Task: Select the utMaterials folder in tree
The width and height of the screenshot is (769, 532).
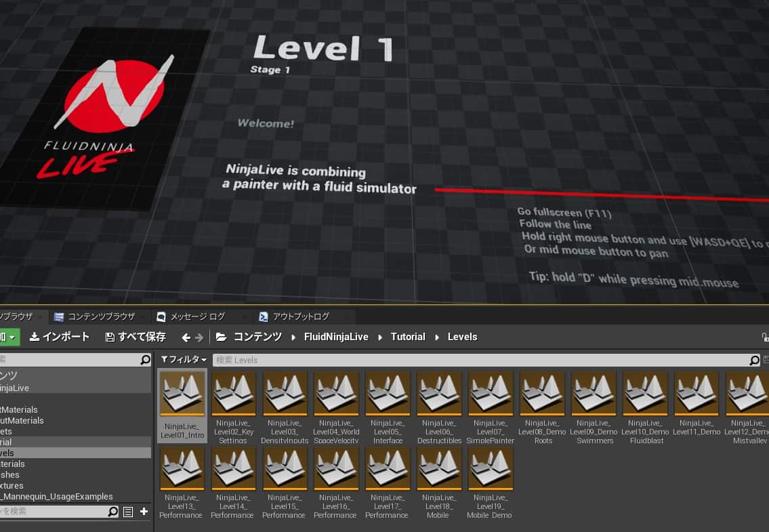Action: coord(22,420)
